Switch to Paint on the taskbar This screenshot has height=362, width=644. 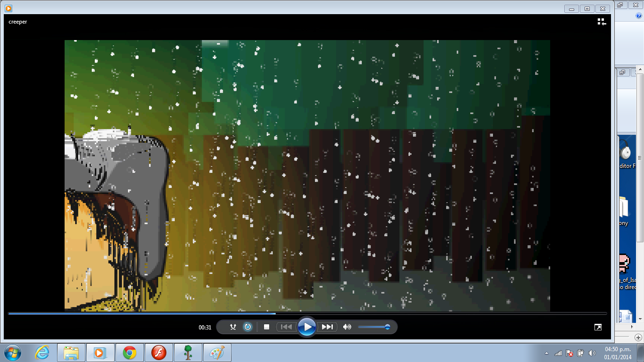[x=217, y=353]
